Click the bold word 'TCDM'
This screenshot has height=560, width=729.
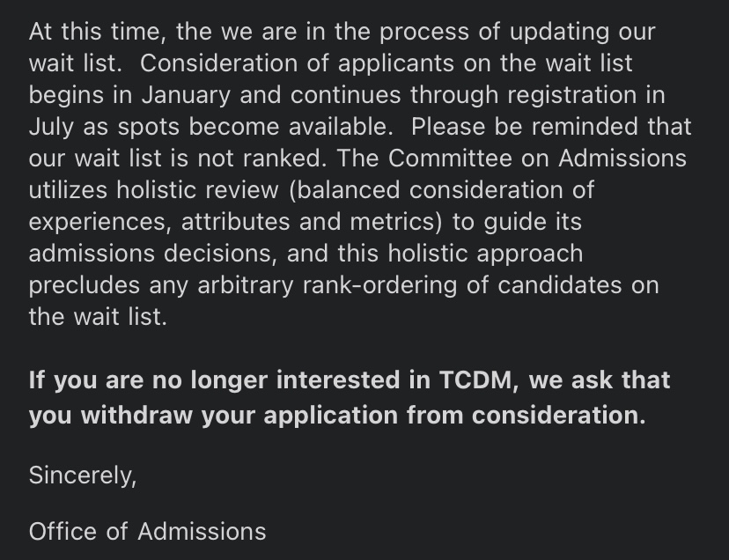[475, 379]
